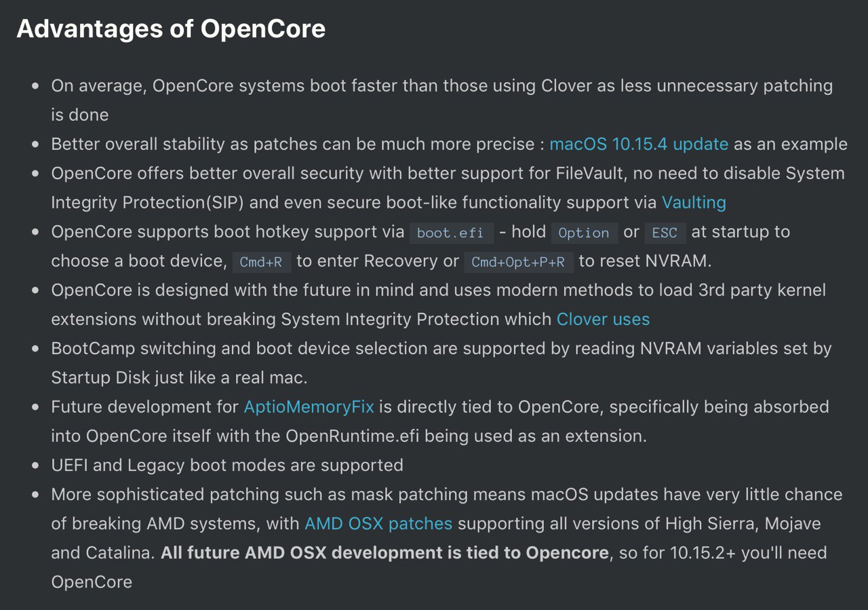This screenshot has height=610, width=868.
Task: Click the Cmd+Opt+P+R shortcut code snippet
Action: tap(518, 262)
